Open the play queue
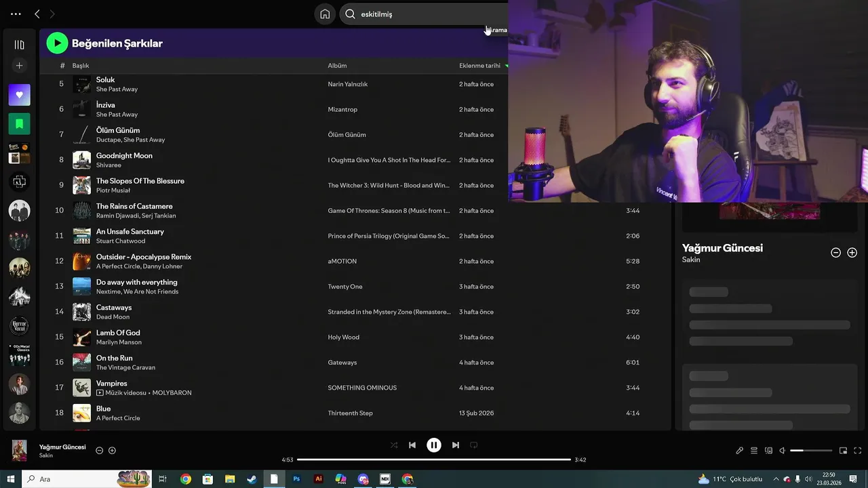Image resolution: width=868 pixels, height=488 pixels. 754,451
